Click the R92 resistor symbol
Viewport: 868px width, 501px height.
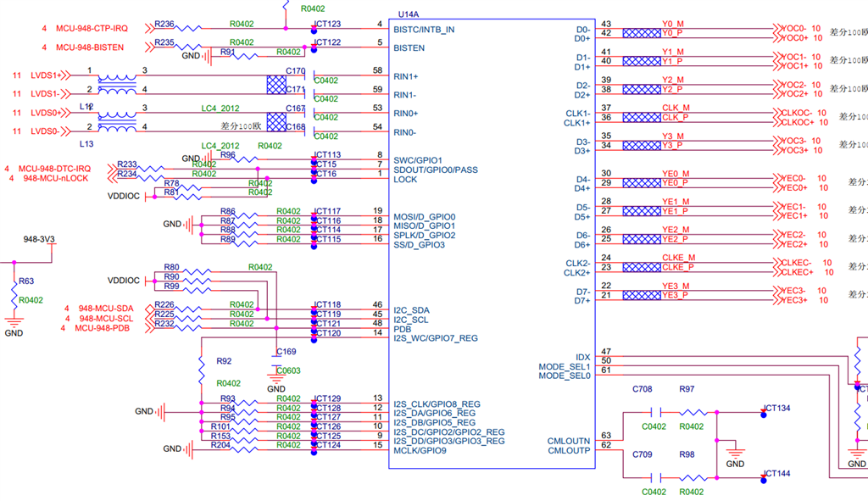pos(202,371)
